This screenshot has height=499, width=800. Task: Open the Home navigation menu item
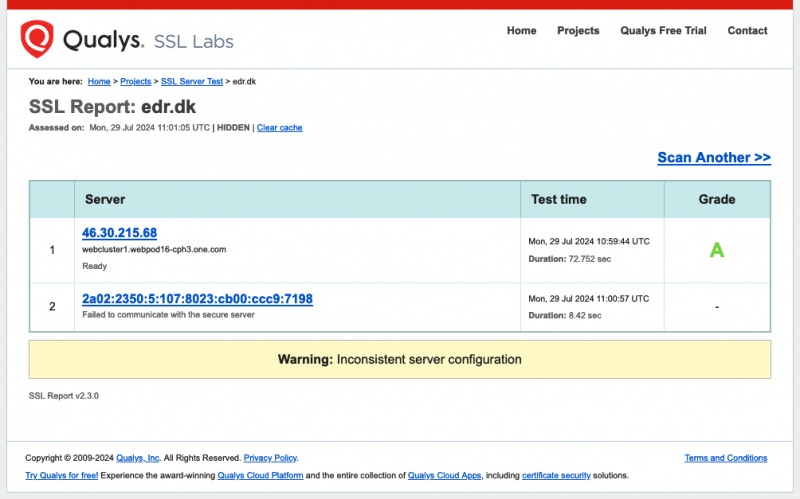coord(521,31)
